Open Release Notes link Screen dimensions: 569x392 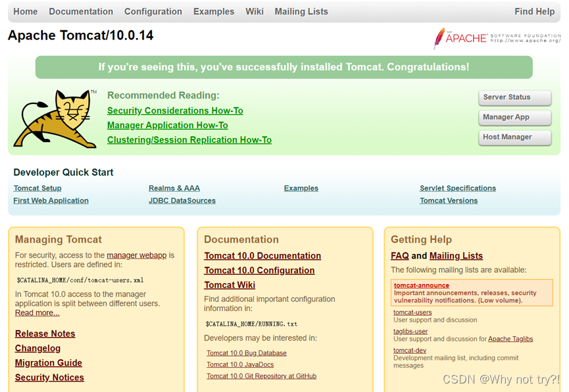click(x=45, y=333)
